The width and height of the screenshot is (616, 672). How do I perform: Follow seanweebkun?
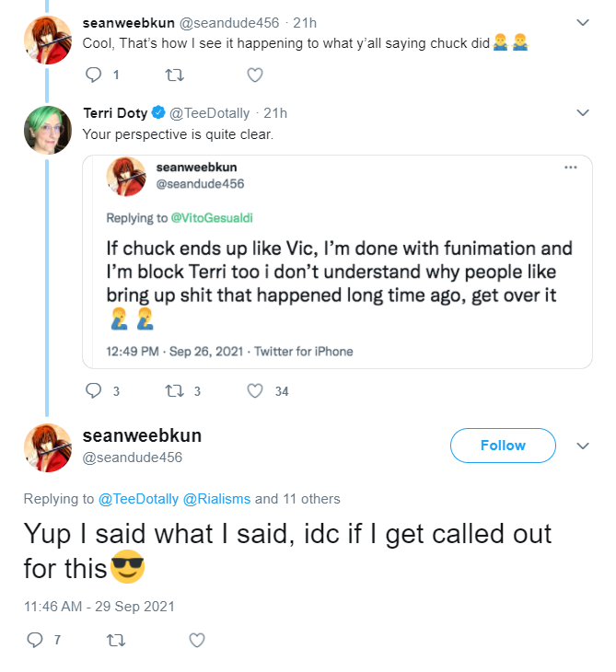[503, 446]
